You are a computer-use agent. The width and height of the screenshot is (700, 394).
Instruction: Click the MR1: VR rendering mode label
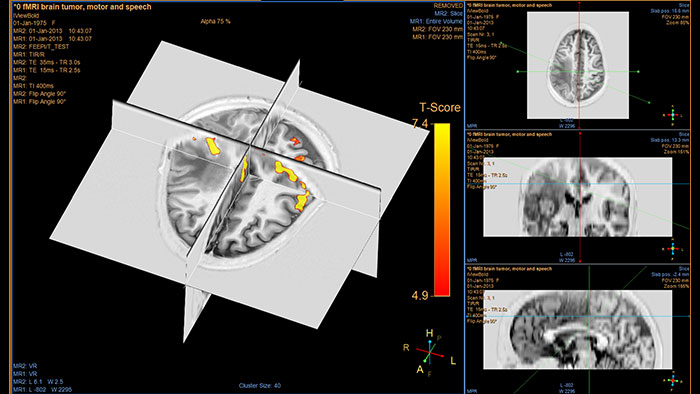25,374
